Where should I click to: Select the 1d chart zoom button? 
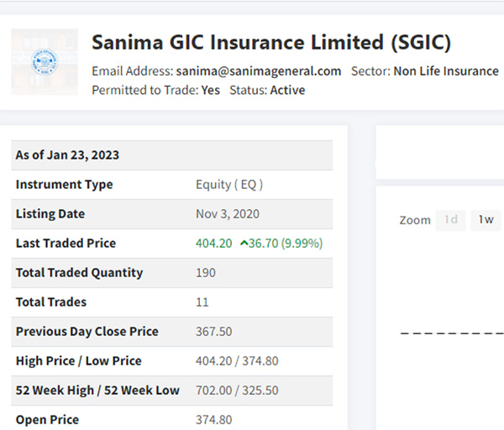(451, 220)
